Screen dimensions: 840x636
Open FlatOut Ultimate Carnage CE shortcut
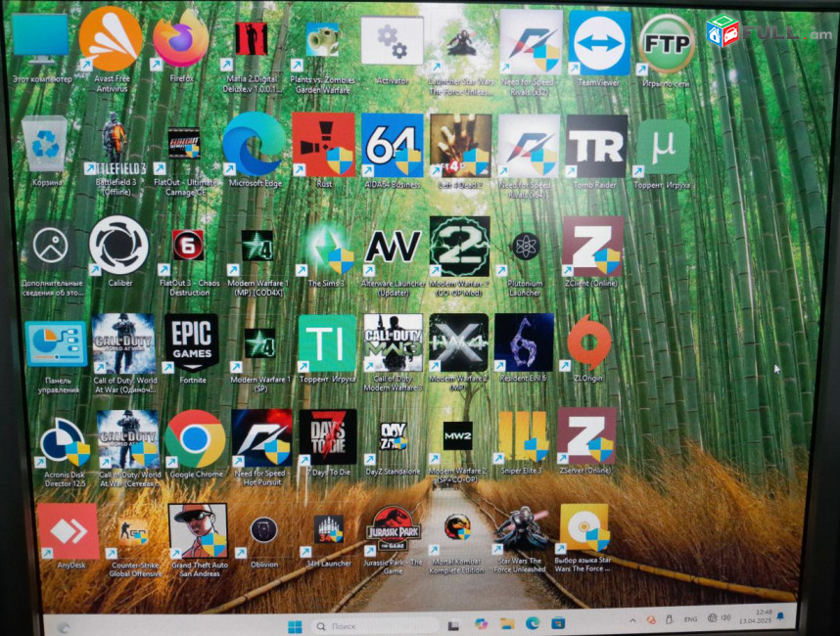point(184,143)
